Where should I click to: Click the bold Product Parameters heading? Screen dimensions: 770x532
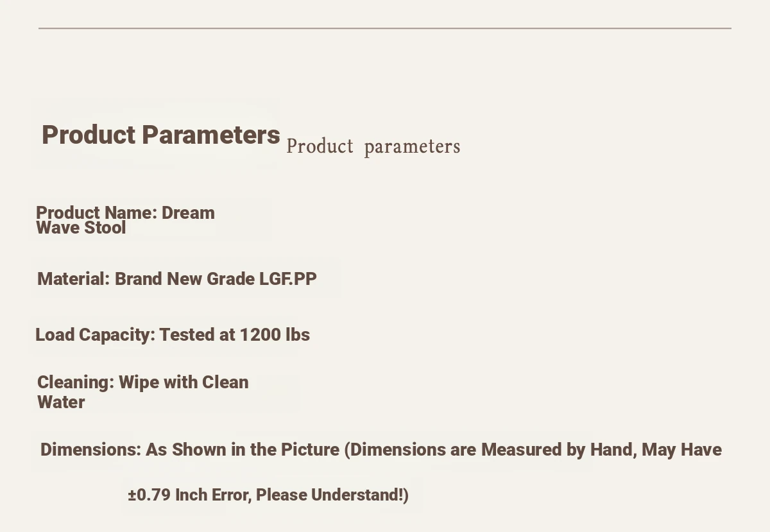[x=161, y=135]
